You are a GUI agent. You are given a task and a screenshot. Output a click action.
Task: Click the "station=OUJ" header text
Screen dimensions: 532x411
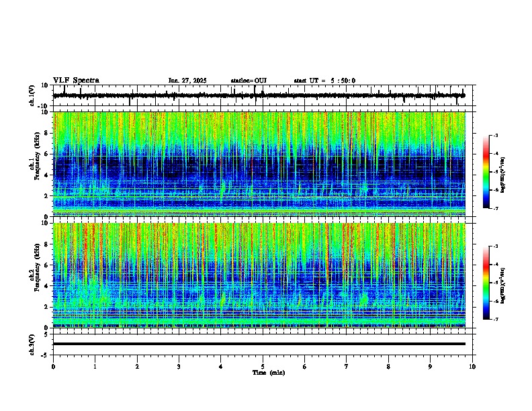tap(249, 81)
